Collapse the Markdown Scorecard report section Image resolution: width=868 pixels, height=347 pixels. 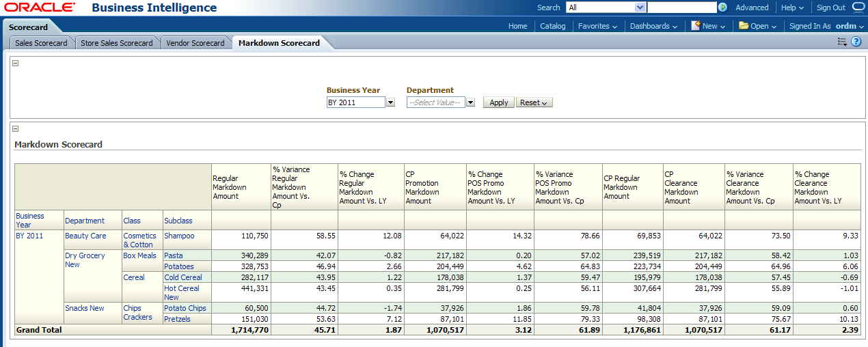(x=16, y=128)
